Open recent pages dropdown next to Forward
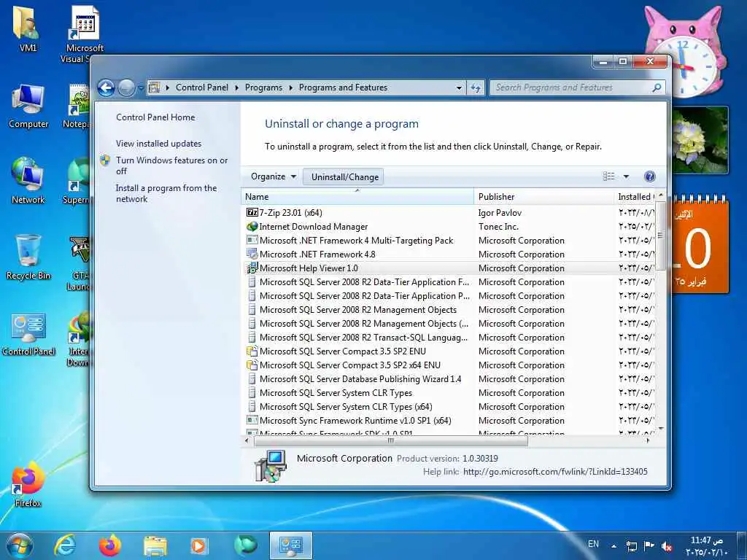This screenshot has width=747, height=560. coord(141,88)
